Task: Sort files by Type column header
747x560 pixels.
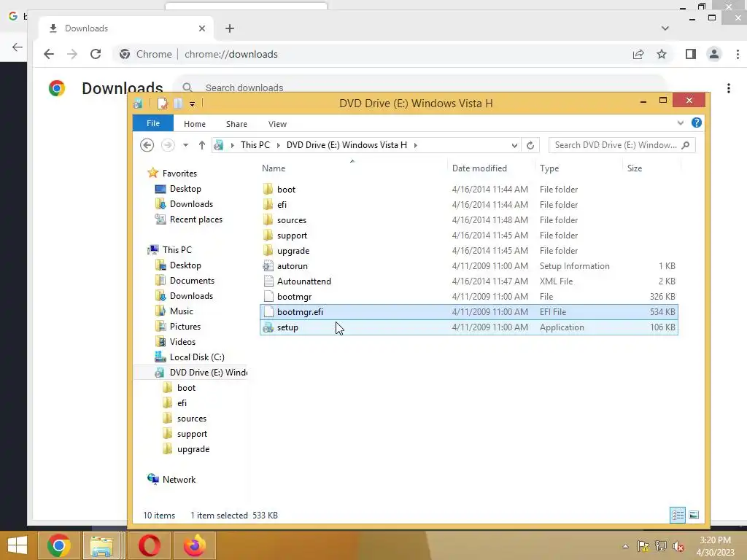Action: (x=549, y=168)
